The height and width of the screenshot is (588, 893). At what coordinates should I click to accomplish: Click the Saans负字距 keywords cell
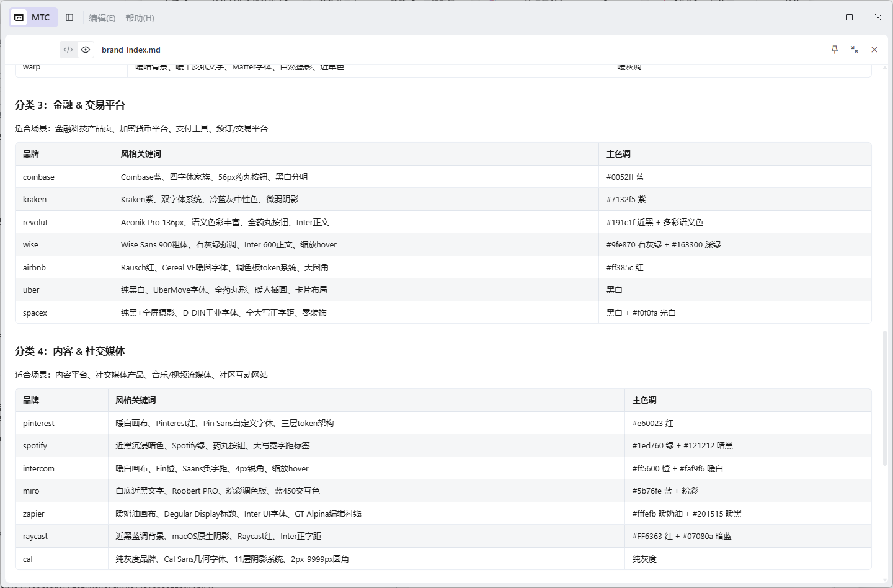click(367, 468)
